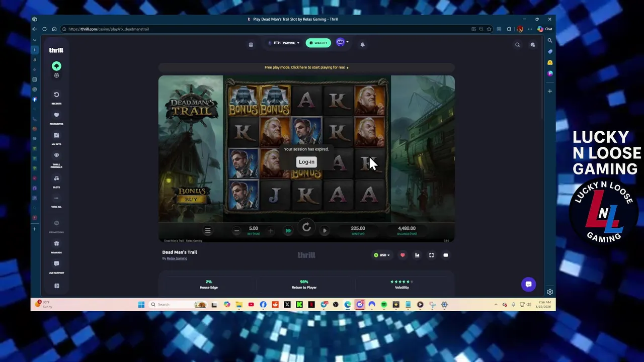Open the notifications bell icon

362,45
